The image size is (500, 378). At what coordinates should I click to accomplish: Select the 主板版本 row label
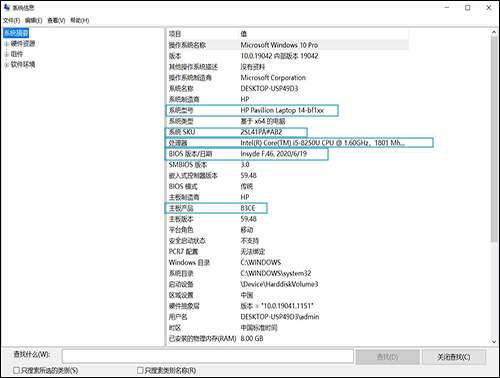click(x=181, y=219)
